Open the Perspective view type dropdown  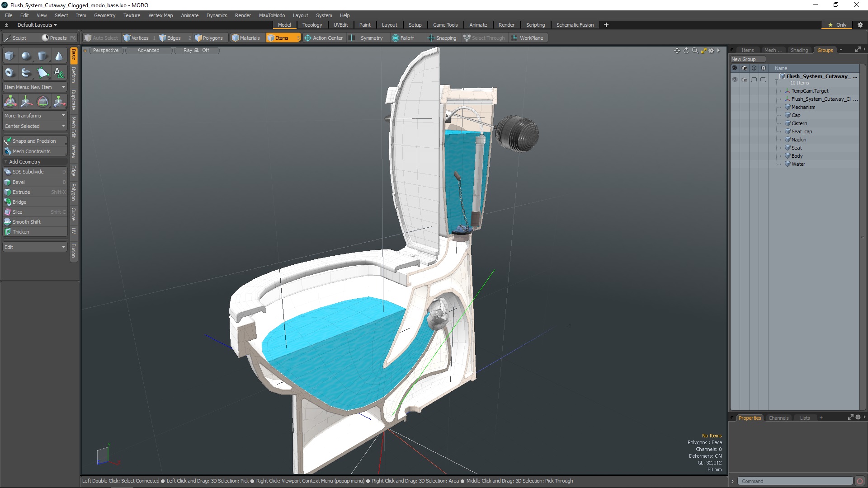click(x=106, y=51)
